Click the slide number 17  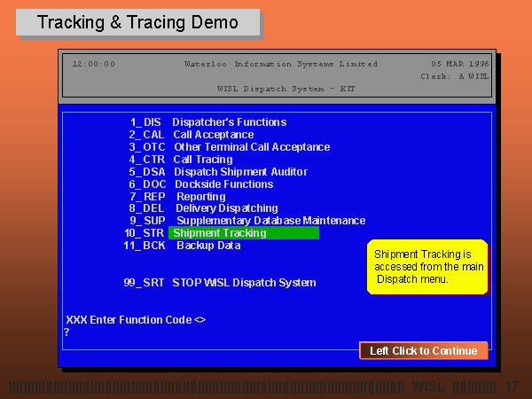pos(512,387)
